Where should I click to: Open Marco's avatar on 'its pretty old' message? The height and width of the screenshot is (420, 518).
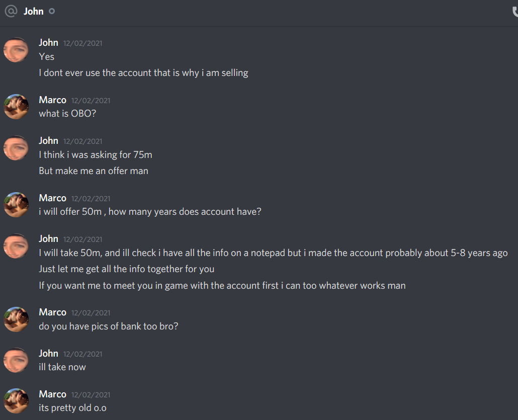pyautogui.click(x=16, y=401)
